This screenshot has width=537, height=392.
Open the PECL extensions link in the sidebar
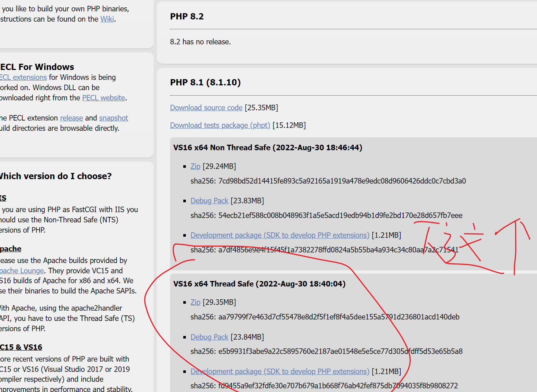click(23, 77)
